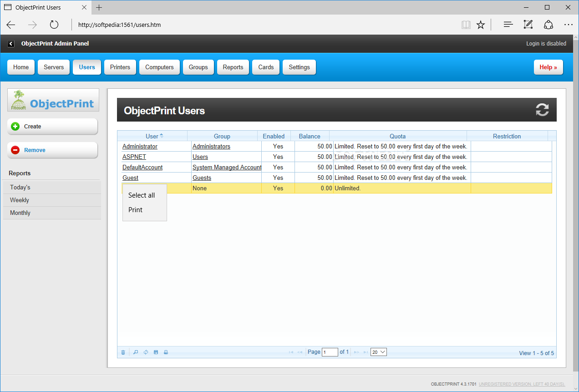Click the Remove button
This screenshot has height=392, width=579.
pyautogui.click(x=52, y=150)
